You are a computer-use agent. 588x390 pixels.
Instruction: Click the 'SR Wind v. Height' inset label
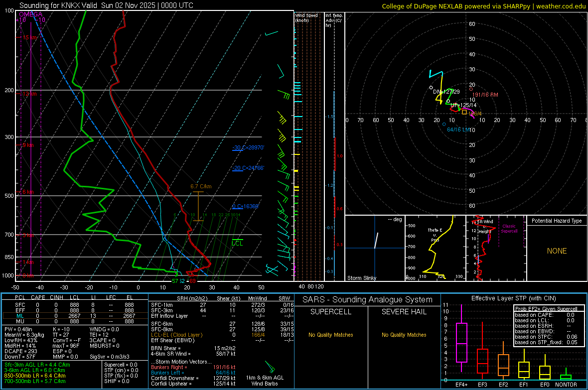[x=484, y=227]
